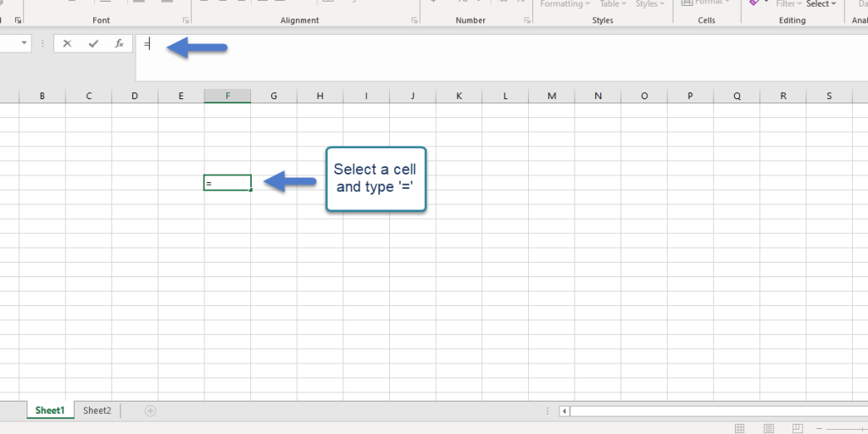Image resolution: width=868 pixels, height=434 pixels.
Task: Switch to Page Layout view
Action: [x=769, y=428]
